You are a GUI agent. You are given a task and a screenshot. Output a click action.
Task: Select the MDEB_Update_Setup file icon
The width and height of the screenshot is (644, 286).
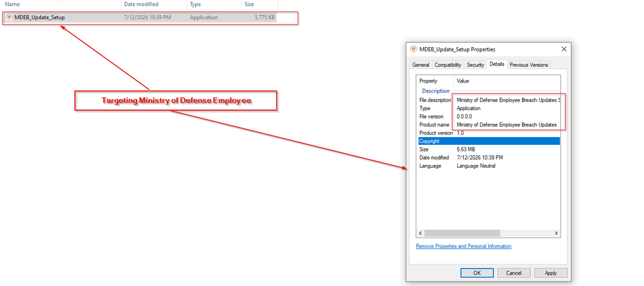point(10,17)
